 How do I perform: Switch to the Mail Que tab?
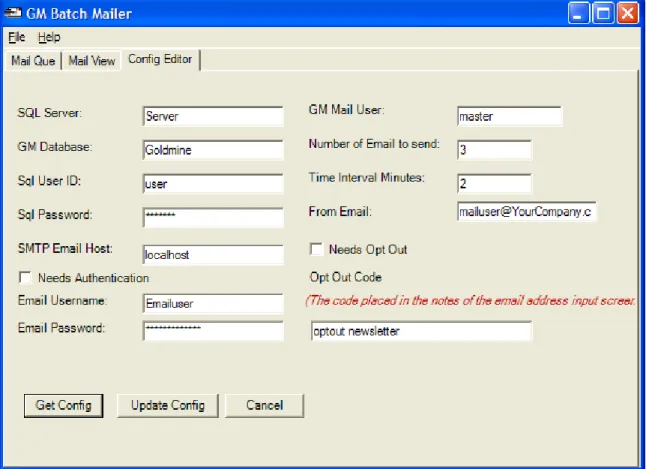33,61
